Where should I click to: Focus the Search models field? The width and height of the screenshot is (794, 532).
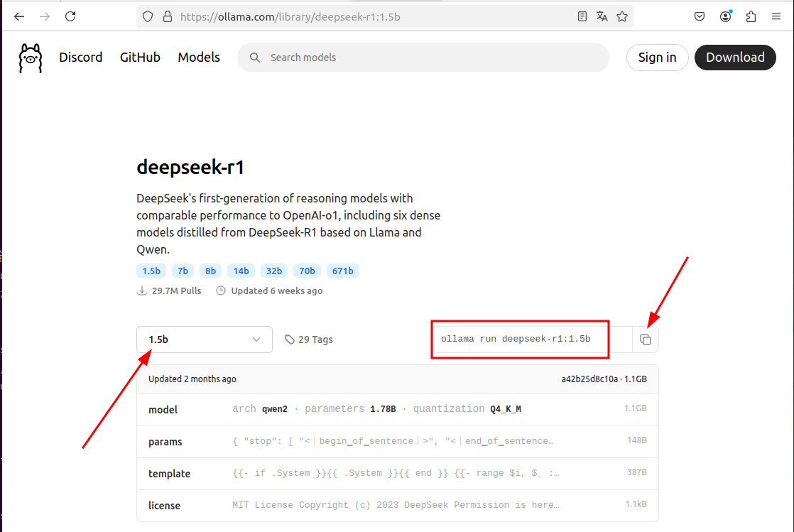(x=423, y=58)
